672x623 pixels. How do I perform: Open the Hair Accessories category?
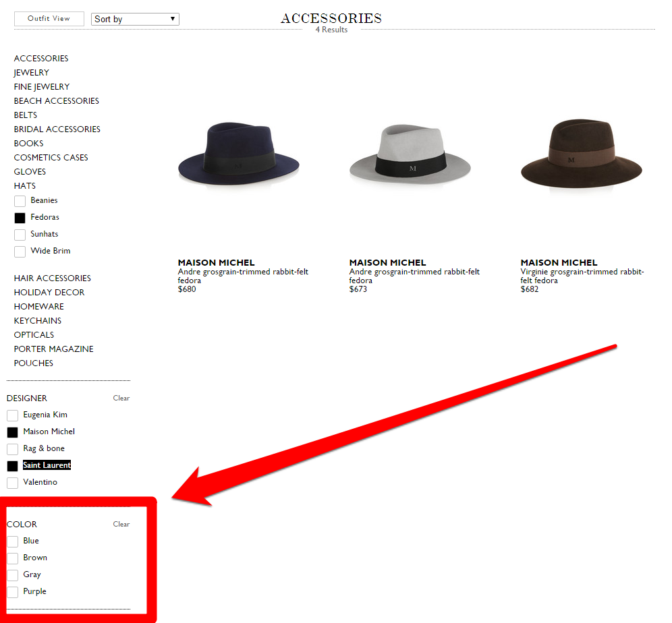click(52, 278)
